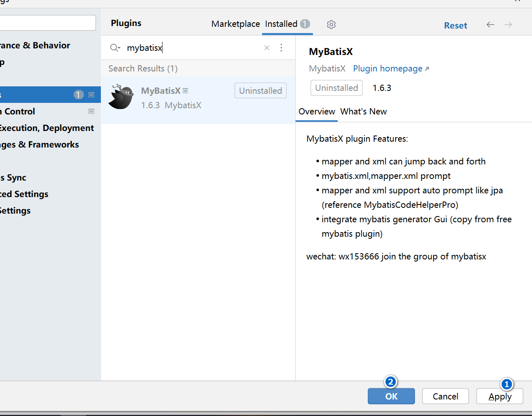
Task: Select the 'ced Settings' category
Action: point(24,194)
